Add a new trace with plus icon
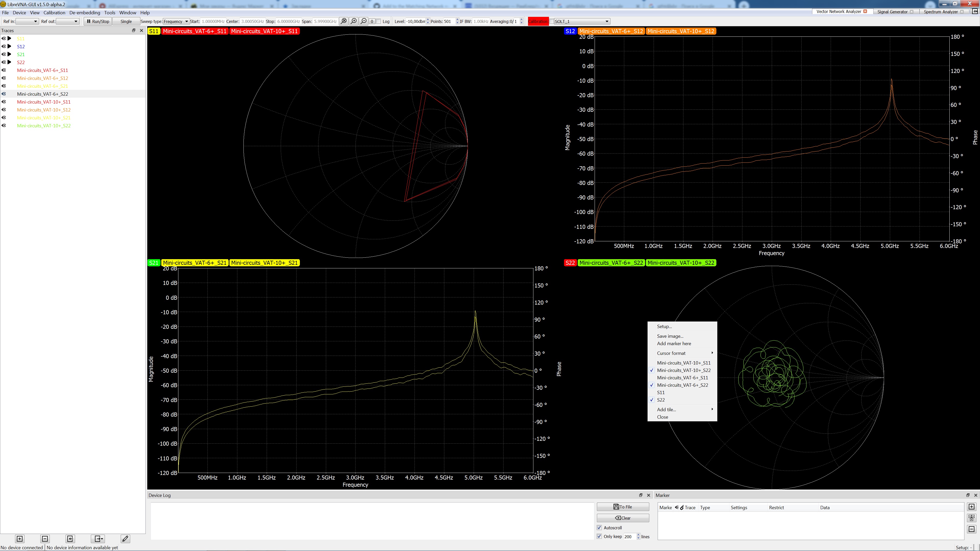 (20, 539)
